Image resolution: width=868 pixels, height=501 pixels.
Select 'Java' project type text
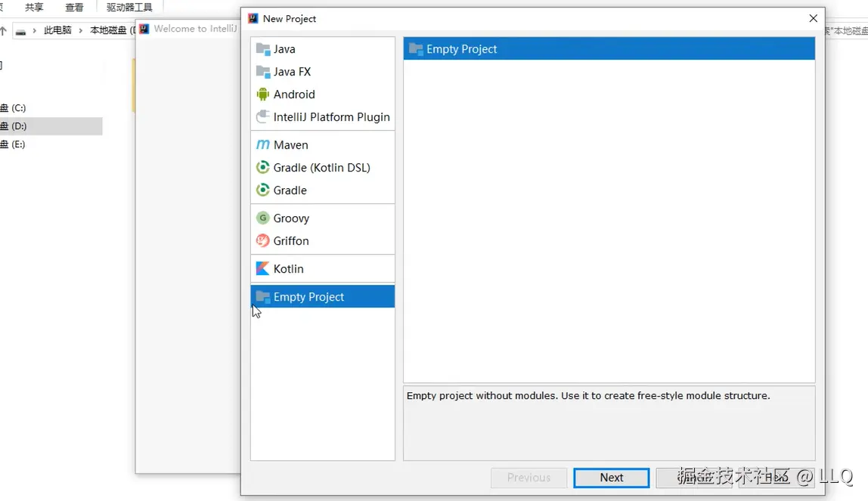point(284,49)
